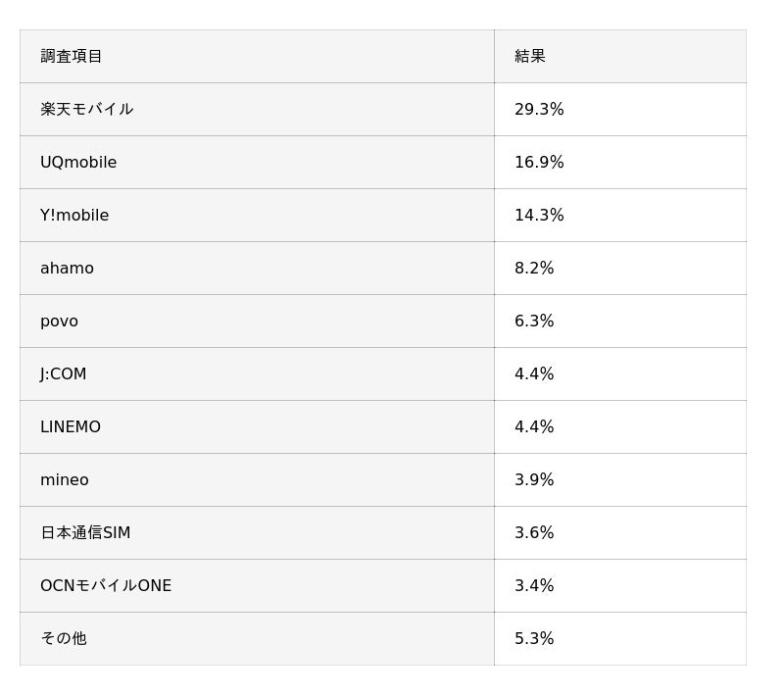Viewport: 784px width, 695px height.
Task: Click the 16.9% result value
Action: (539, 163)
